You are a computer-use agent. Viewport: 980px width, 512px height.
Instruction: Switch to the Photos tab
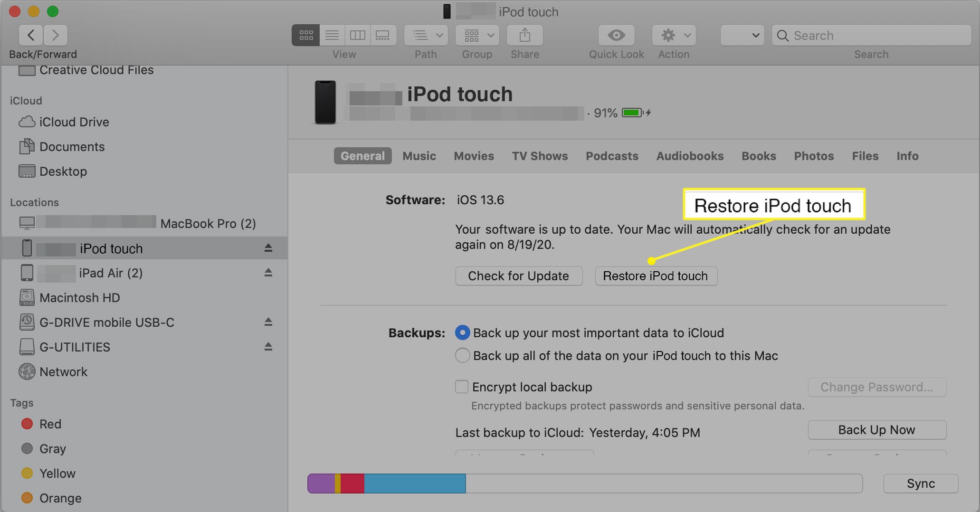[x=814, y=156]
